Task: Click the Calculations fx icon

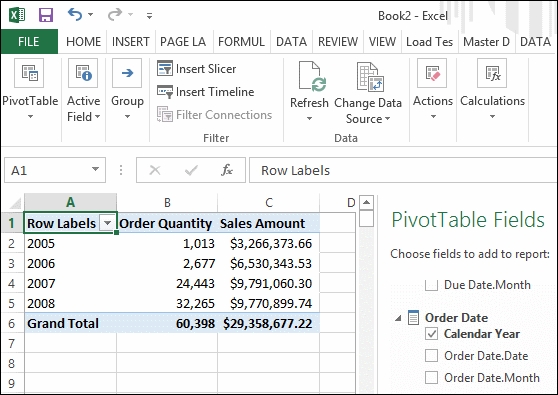Action: (x=492, y=73)
